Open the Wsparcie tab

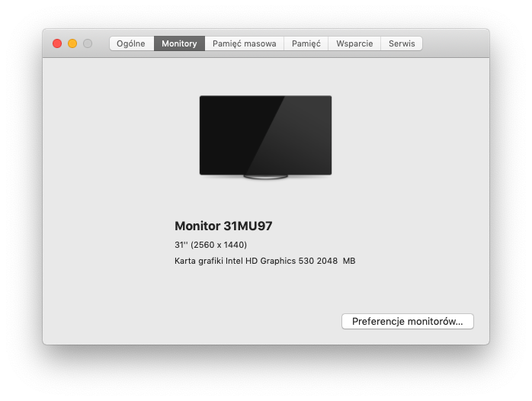tap(354, 43)
